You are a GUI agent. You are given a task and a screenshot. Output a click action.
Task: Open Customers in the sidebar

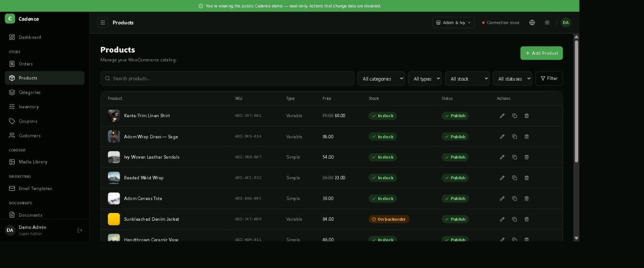tap(44, 136)
